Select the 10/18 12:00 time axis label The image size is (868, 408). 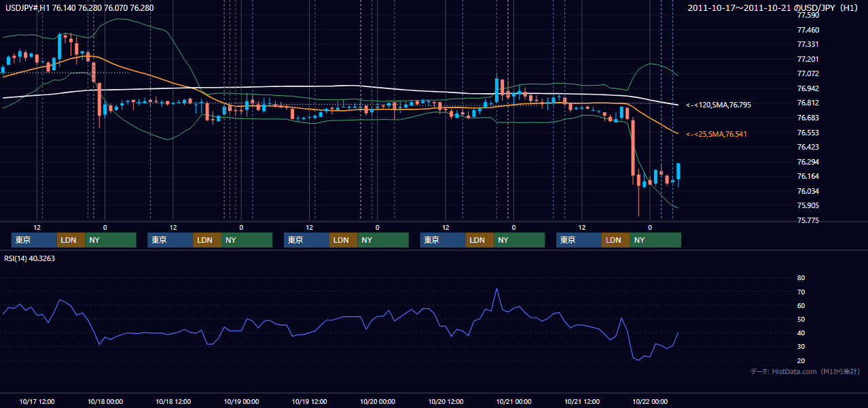pos(173,401)
